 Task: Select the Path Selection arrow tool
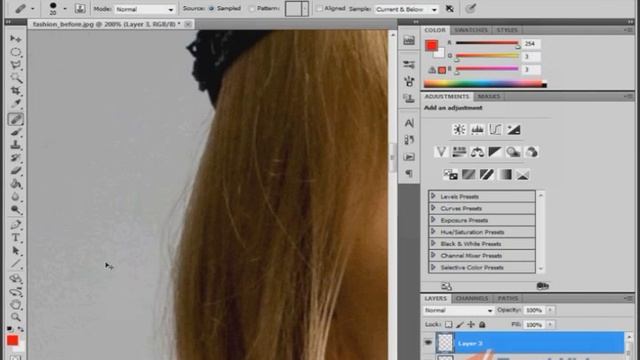(x=16, y=250)
